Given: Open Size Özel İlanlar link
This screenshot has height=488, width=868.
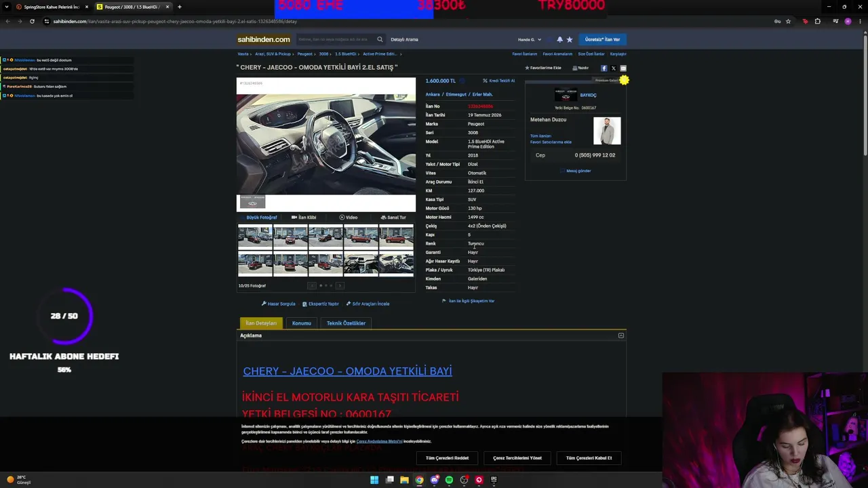Looking at the screenshot, I should coord(591,54).
